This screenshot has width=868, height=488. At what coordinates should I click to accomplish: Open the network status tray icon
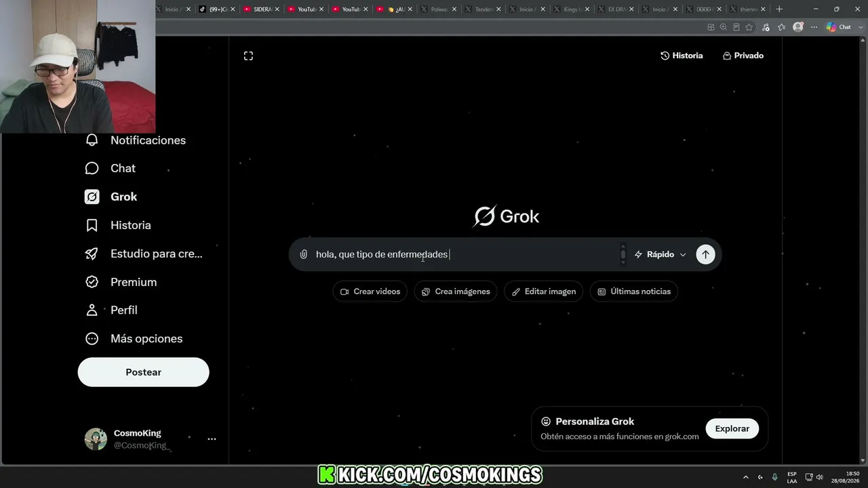click(810, 477)
